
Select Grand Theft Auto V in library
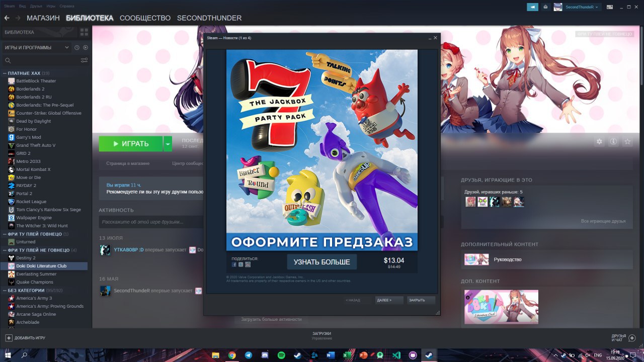(36, 145)
